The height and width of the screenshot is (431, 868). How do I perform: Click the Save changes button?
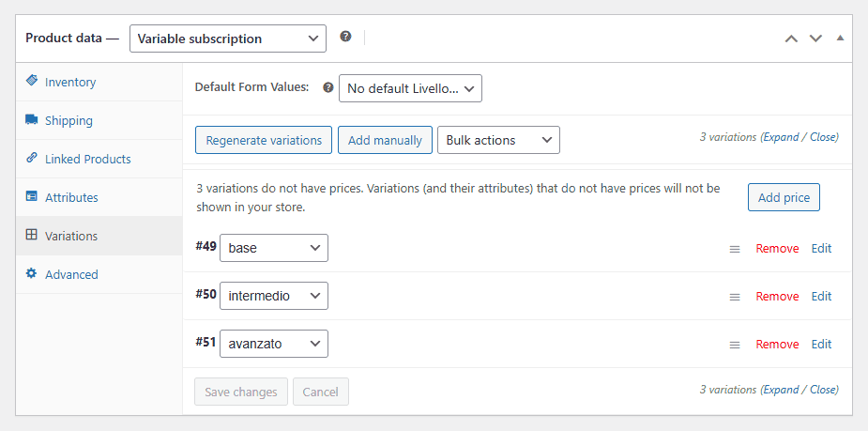(241, 392)
